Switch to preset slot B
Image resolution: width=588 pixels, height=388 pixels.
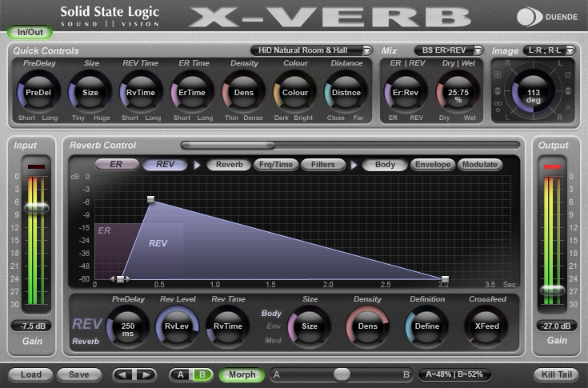point(202,374)
